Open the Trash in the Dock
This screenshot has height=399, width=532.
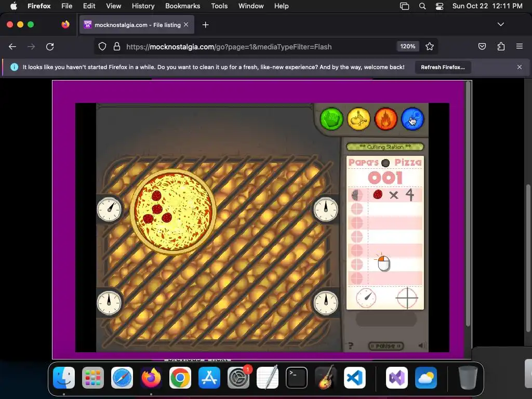(468, 378)
